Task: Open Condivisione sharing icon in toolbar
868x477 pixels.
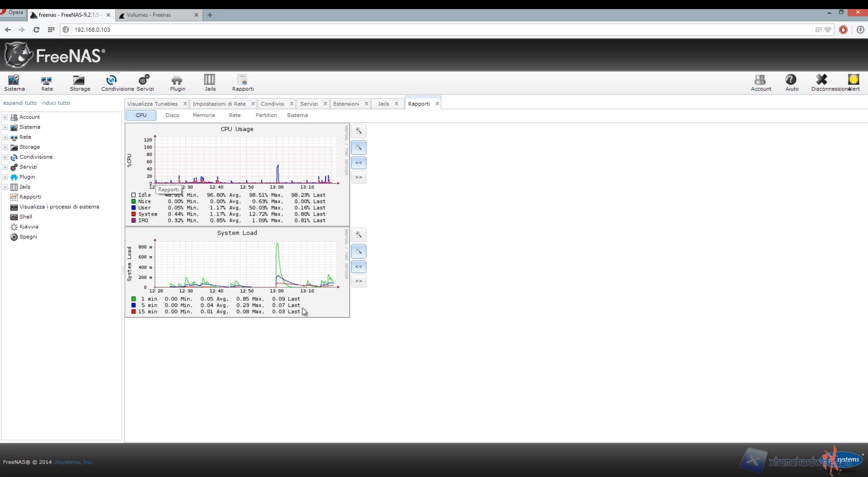Action: point(111,83)
